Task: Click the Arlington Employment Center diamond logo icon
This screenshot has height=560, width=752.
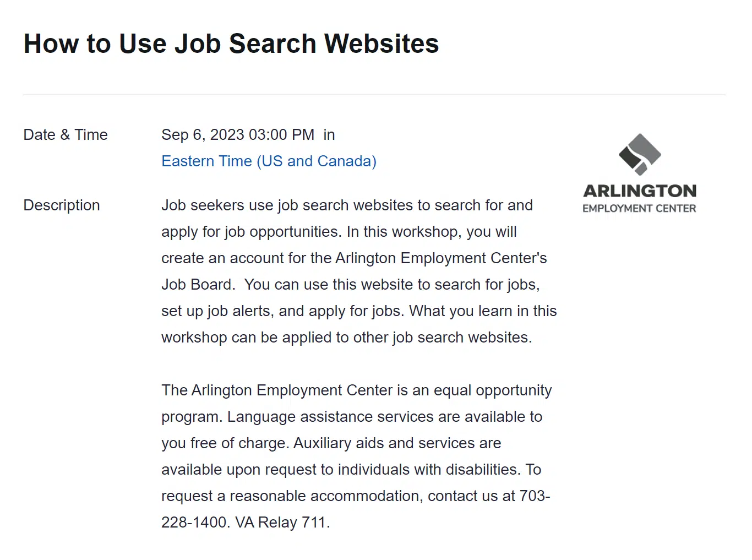Action: click(640, 155)
